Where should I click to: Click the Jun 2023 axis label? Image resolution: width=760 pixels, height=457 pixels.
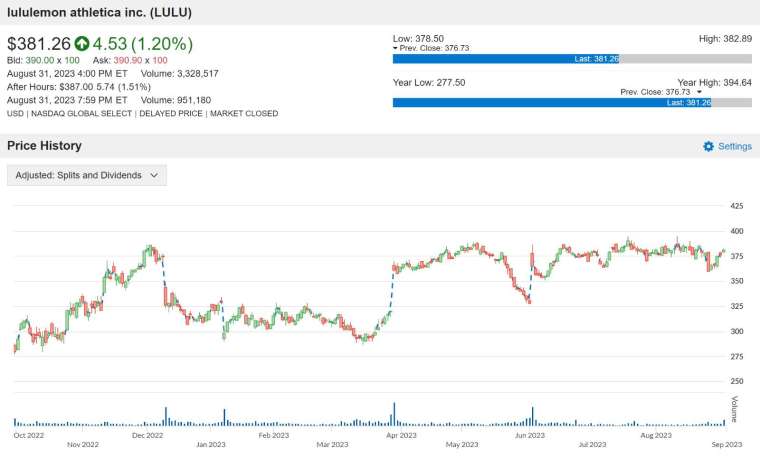pos(530,435)
